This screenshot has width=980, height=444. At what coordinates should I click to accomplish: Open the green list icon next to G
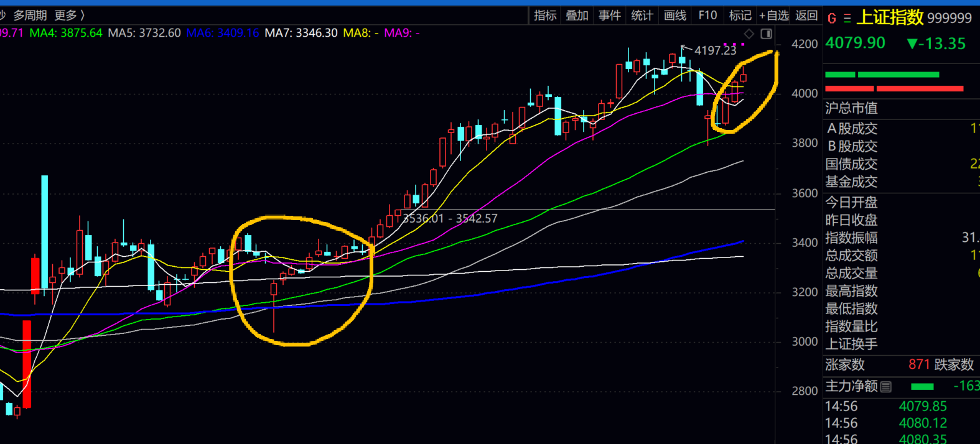[x=847, y=19]
